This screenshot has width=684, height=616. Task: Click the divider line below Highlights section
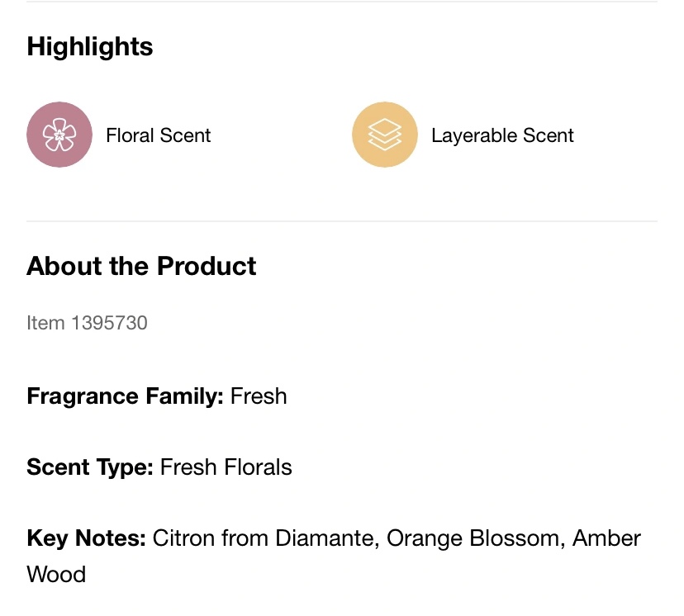[342, 221]
